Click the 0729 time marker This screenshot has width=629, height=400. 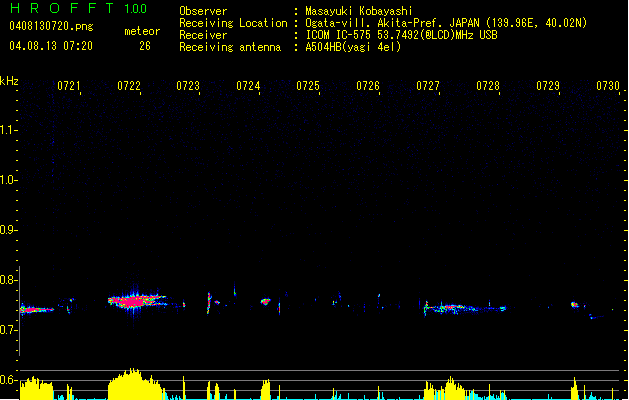click(x=548, y=86)
